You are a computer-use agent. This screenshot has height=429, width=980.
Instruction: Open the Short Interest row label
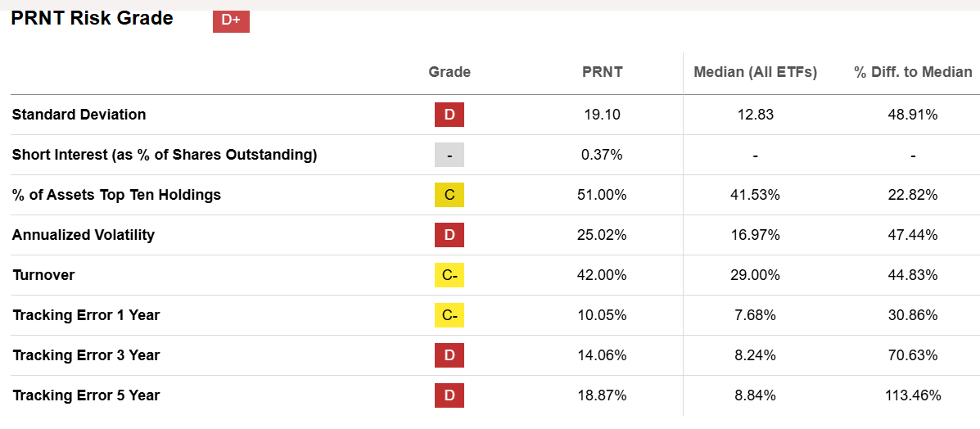tap(164, 155)
